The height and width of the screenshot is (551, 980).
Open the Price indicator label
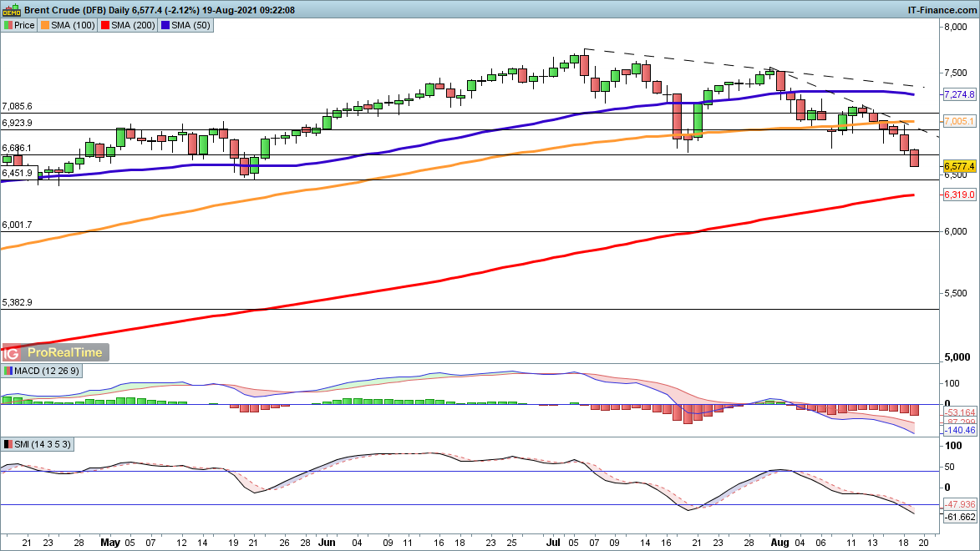24,26
